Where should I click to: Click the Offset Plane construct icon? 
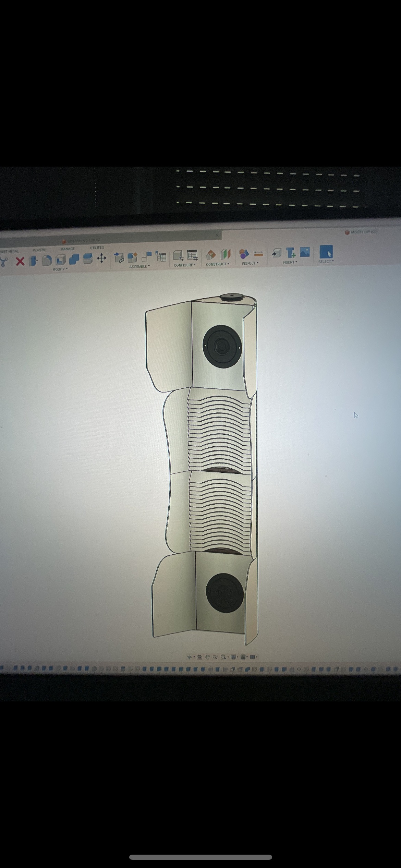(211, 255)
